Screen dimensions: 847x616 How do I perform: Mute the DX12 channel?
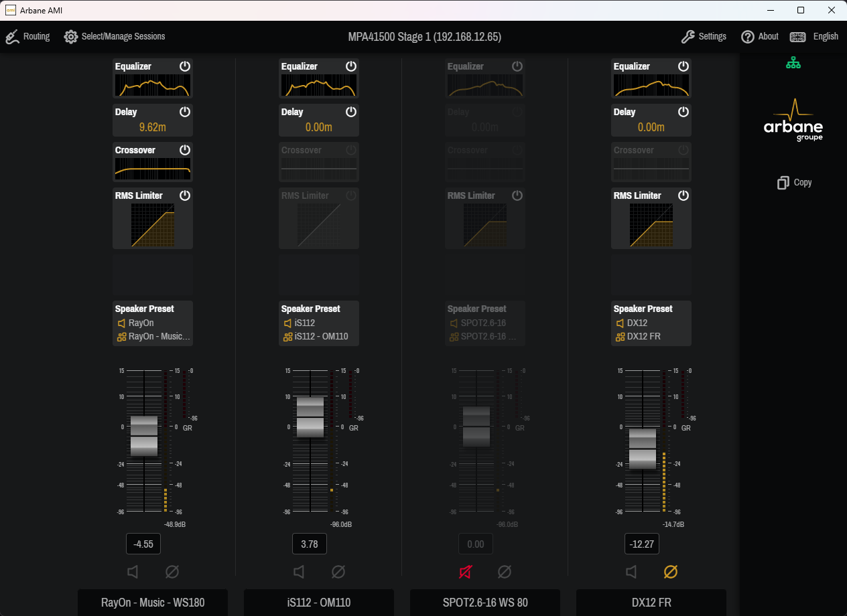[x=631, y=572]
